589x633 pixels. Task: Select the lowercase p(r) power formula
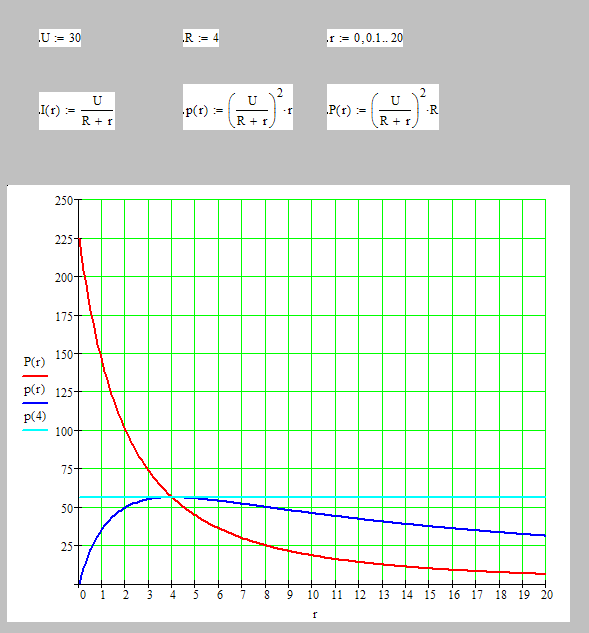click(x=238, y=107)
